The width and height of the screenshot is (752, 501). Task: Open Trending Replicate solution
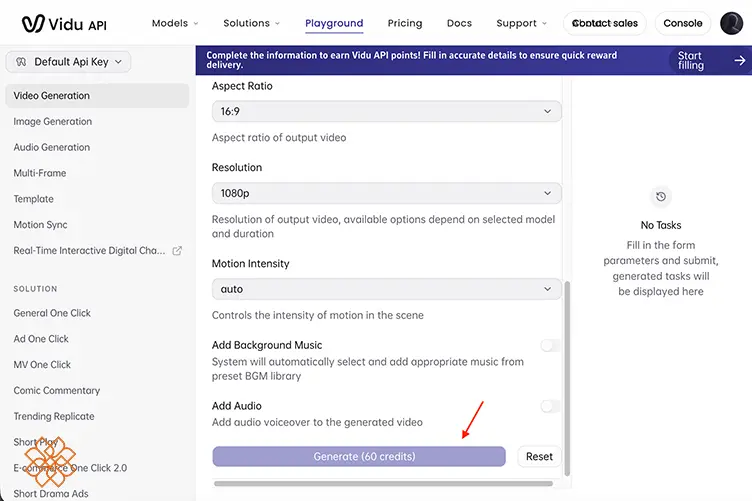click(x=54, y=417)
